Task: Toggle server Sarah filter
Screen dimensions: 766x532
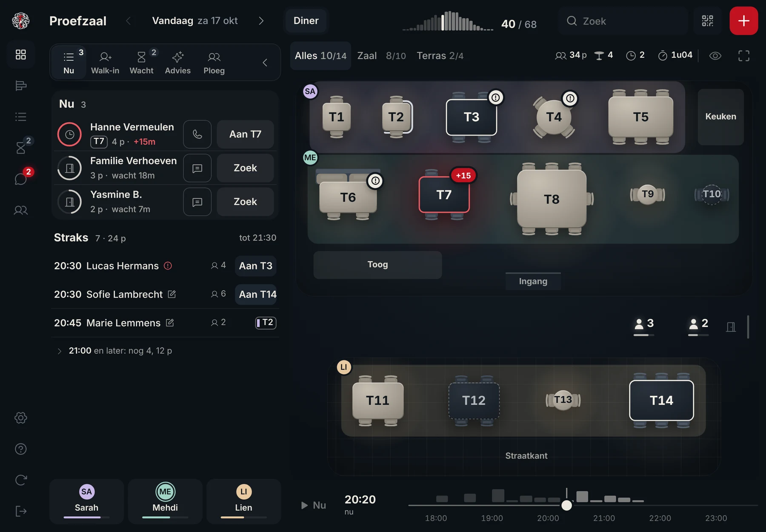Action: (86, 501)
